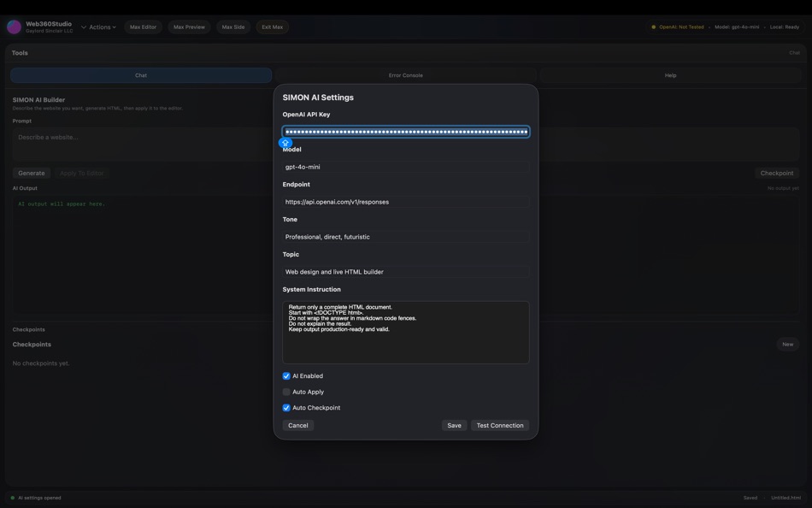Viewport: 812px width, 508px height.
Task: Disable the AI Enabled checkbox
Action: click(285, 375)
